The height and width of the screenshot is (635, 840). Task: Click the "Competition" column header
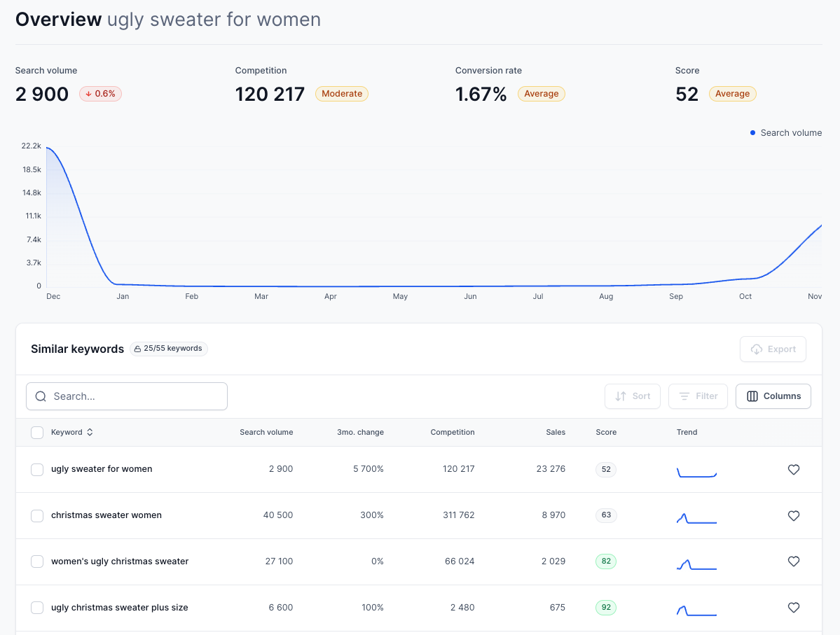(x=452, y=432)
